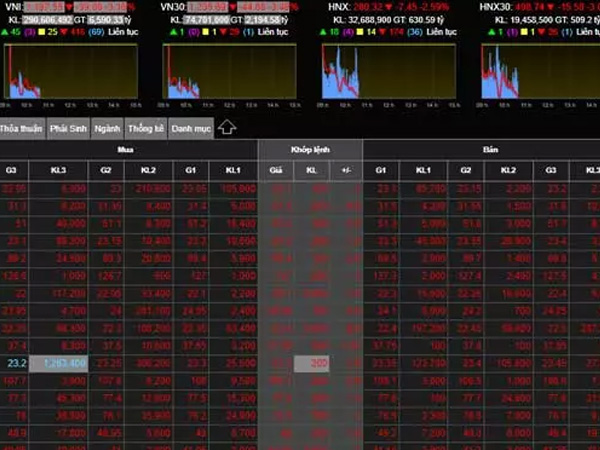Click the highlighted cell 1,263,400
The image size is (600, 450).
click(x=59, y=363)
